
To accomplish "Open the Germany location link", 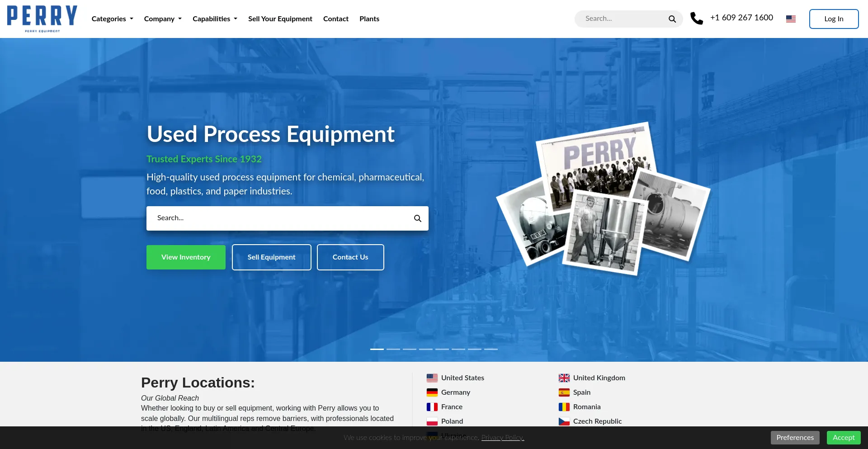I will pos(456,392).
